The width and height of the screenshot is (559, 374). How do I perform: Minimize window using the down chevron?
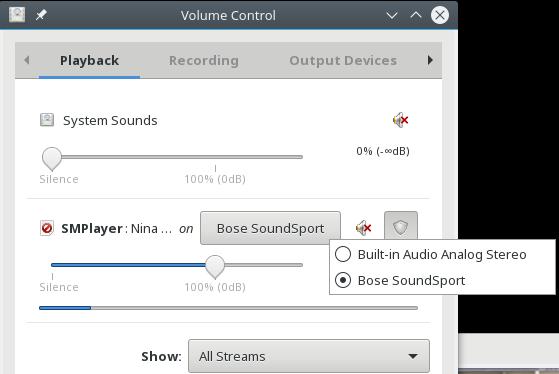tap(392, 15)
